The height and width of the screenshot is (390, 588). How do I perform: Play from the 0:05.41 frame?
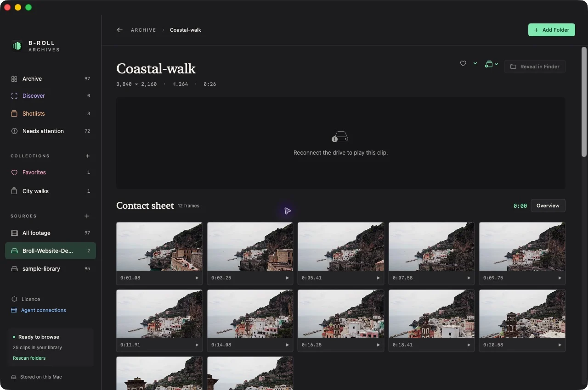coord(379,278)
